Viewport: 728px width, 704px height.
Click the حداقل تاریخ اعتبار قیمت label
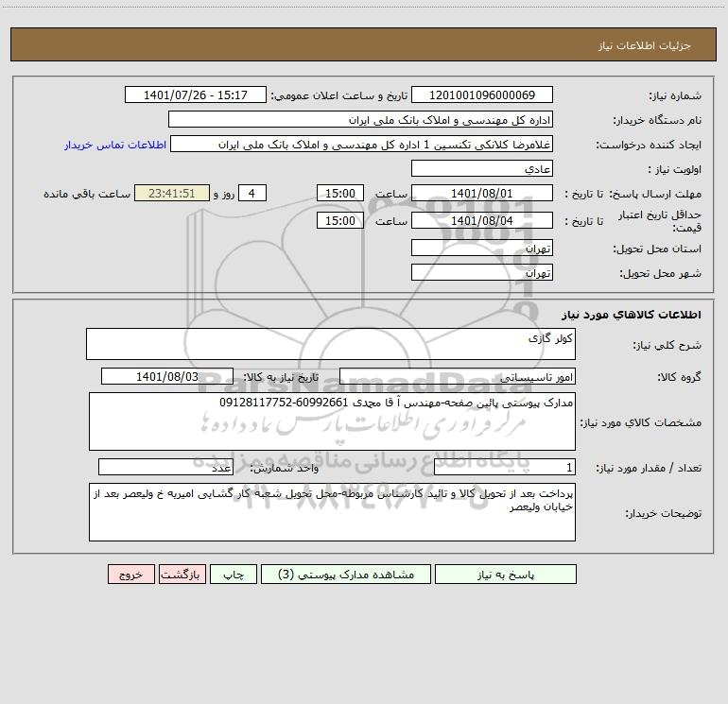tap(659, 221)
